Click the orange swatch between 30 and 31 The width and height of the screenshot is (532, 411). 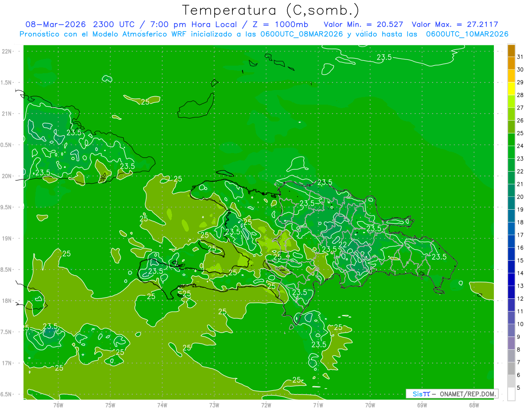511,63
